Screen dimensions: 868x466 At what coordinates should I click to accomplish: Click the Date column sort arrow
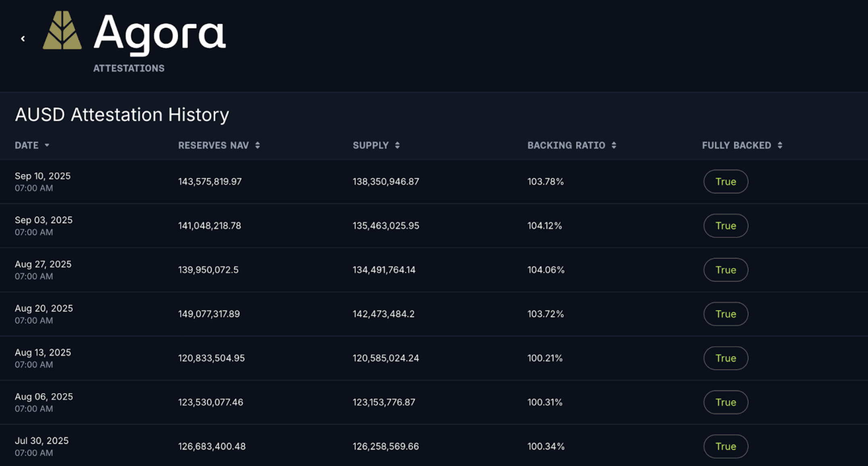(47, 145)
